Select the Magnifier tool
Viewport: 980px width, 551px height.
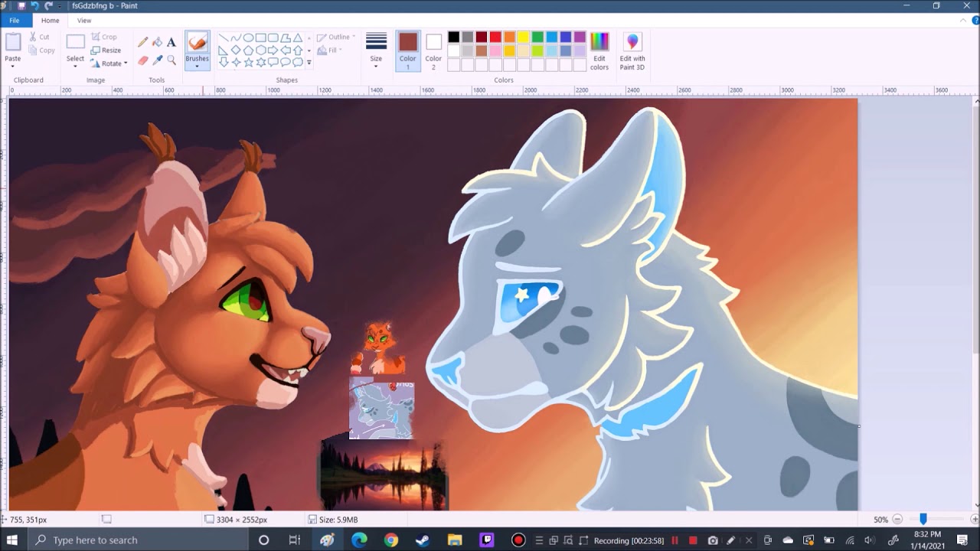tap(171, 60)
